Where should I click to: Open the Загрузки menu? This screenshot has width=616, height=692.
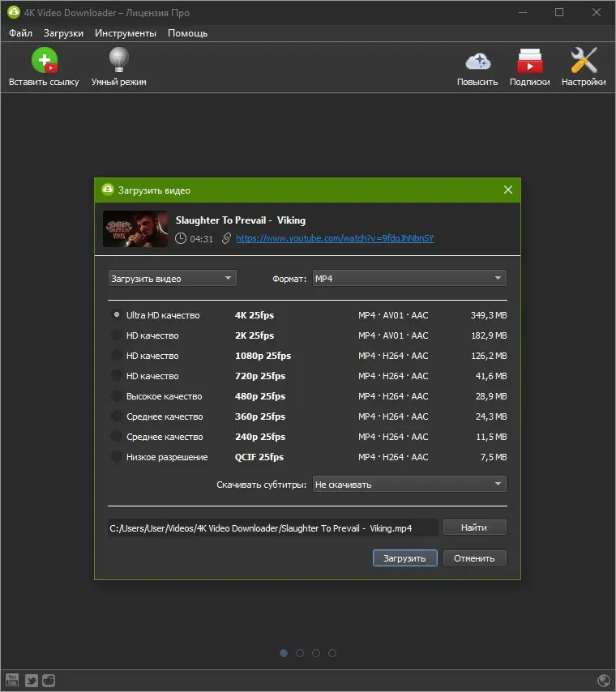(63, 33)
